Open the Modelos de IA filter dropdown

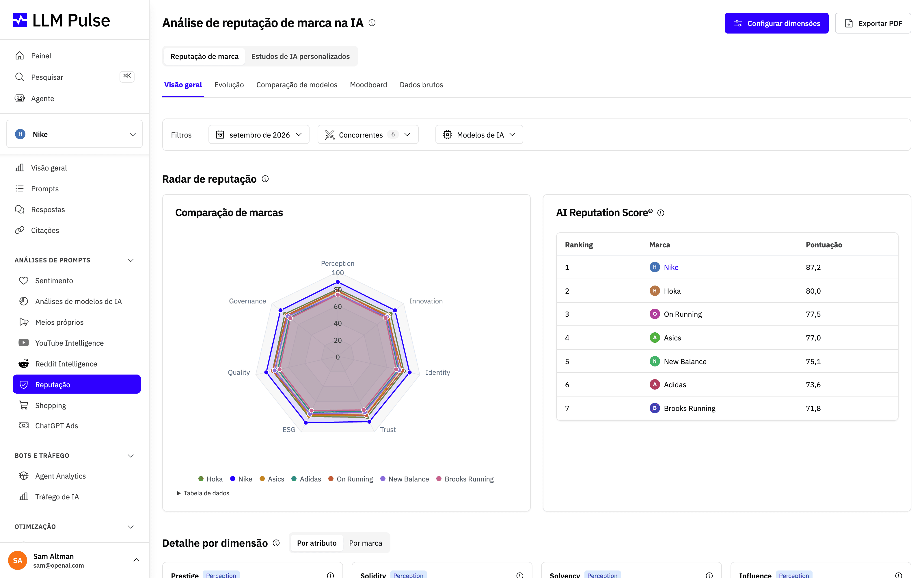pos(479,135)
